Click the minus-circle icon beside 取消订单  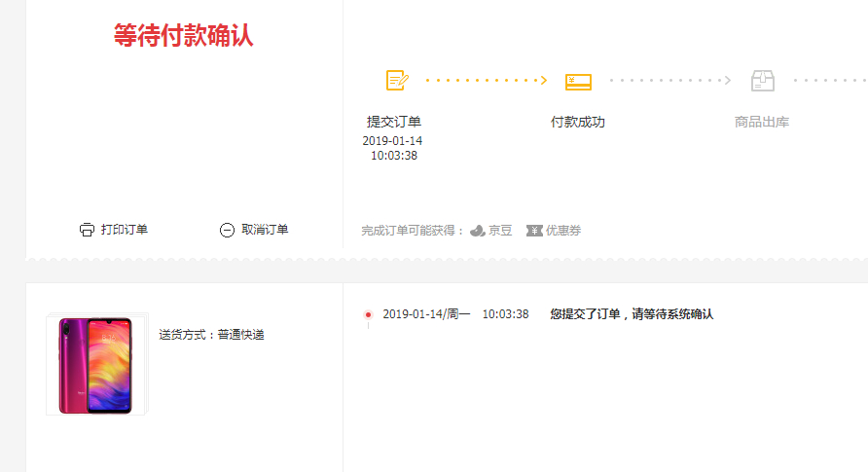click(227, 230)
